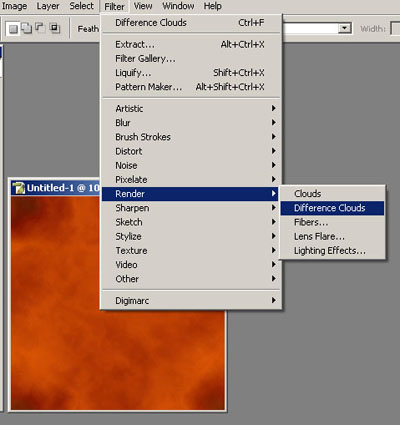The height and width of the screenshot is (425, 400).
Task: Open Pattern Maker...
Action: coord(191,87)
